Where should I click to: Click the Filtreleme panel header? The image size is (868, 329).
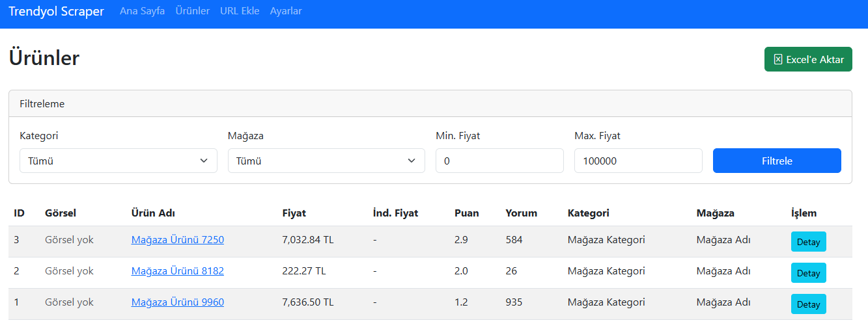tap(430, 103)
